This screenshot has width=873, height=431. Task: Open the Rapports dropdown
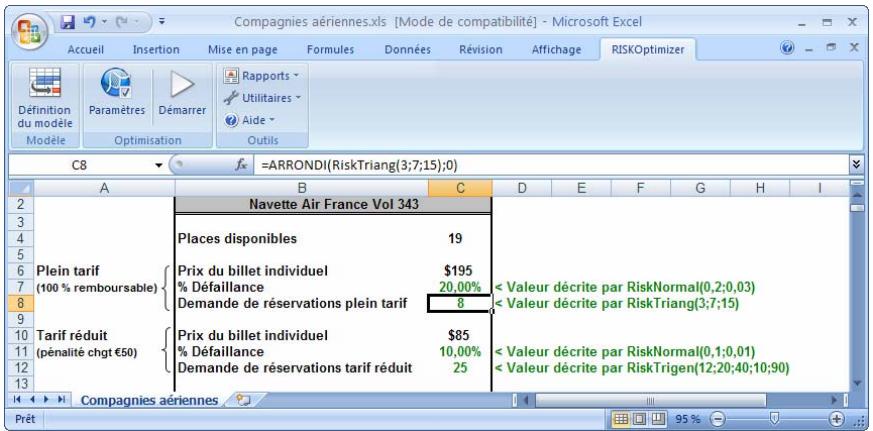[261, 76]
